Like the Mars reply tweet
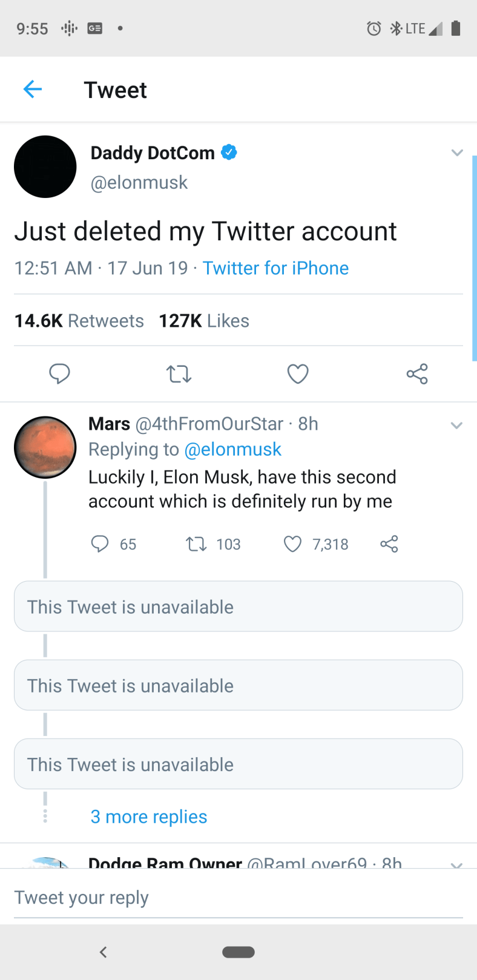 click(292, 544)
